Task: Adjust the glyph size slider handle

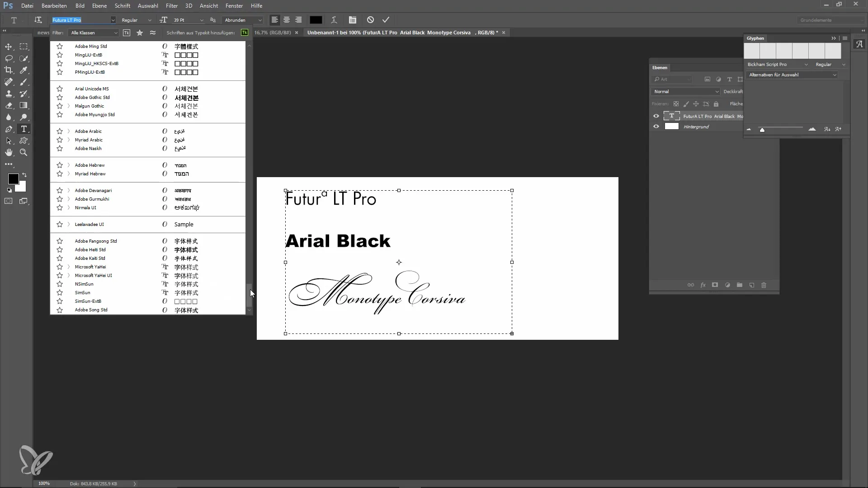Action: (x=762, y=130)
